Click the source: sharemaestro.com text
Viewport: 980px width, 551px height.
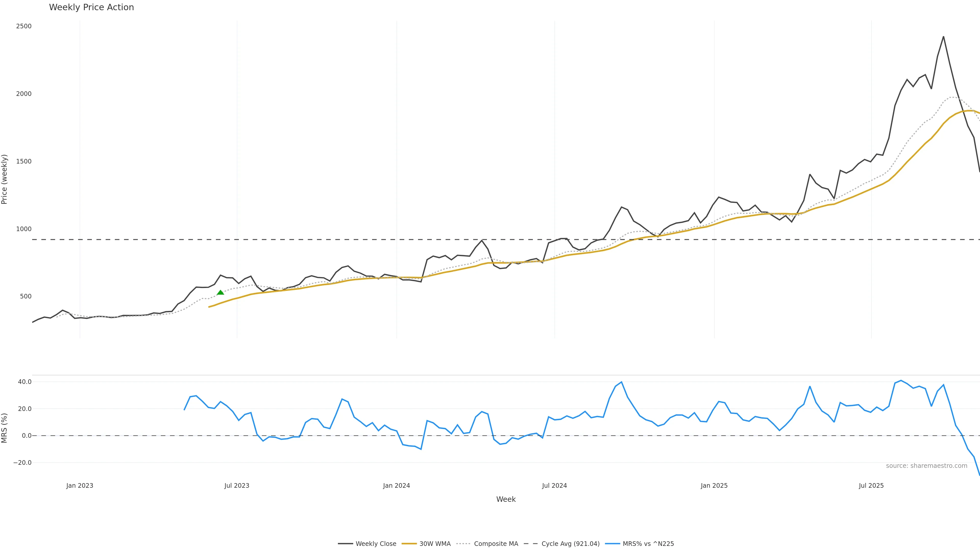[926, 466]
